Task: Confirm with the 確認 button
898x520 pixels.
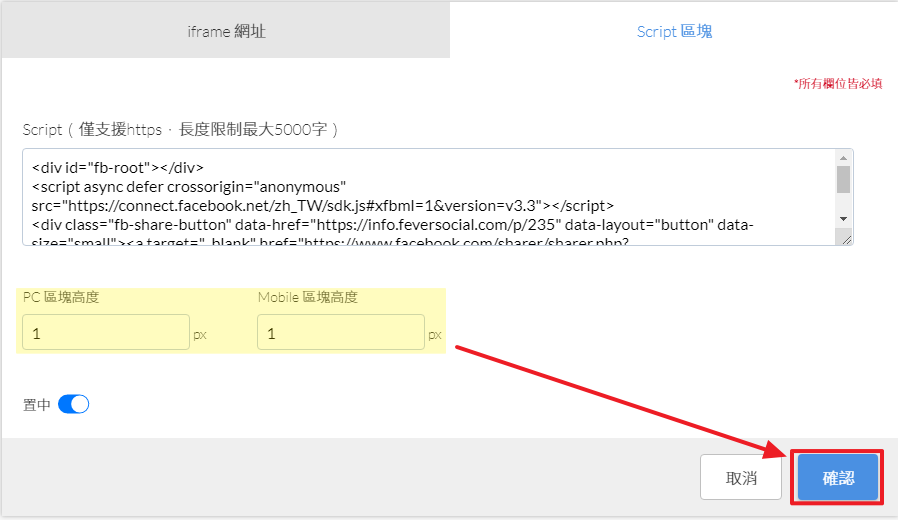Action: (x=838, y=478)
